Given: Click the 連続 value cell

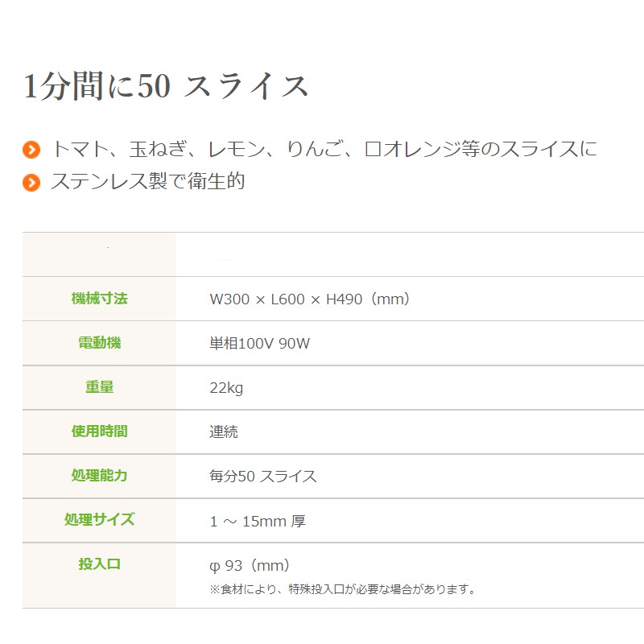Looking at the screenshot, I should click(224, 431).
